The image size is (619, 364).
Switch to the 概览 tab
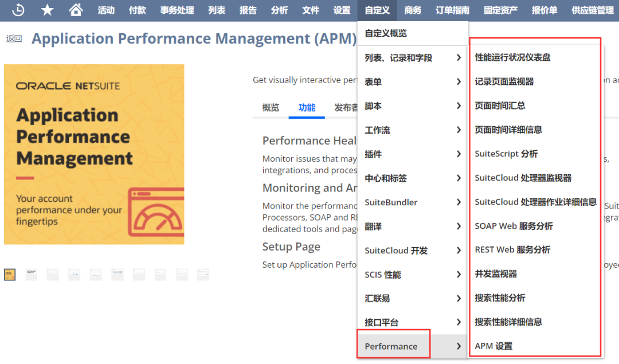coord(271,108)
